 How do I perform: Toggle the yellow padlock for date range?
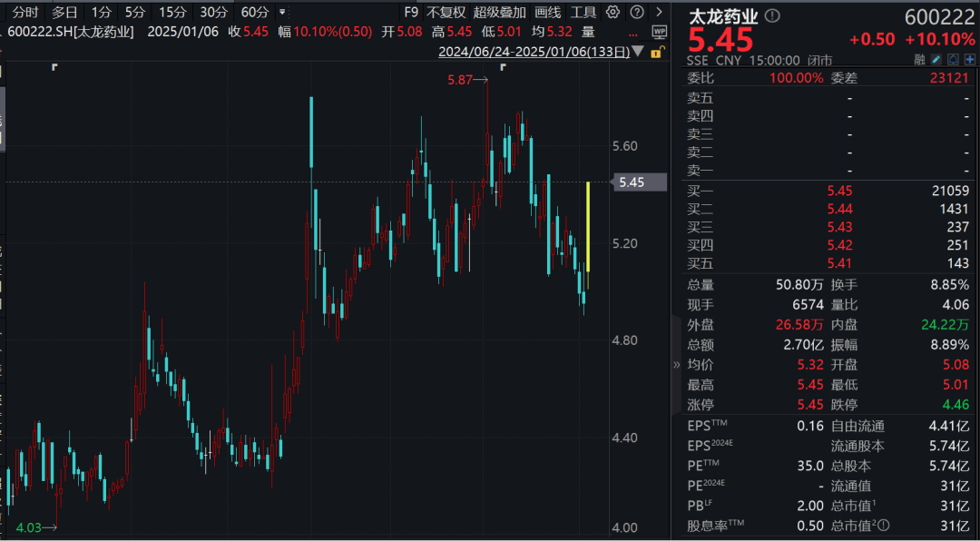(x=656, y=52)
